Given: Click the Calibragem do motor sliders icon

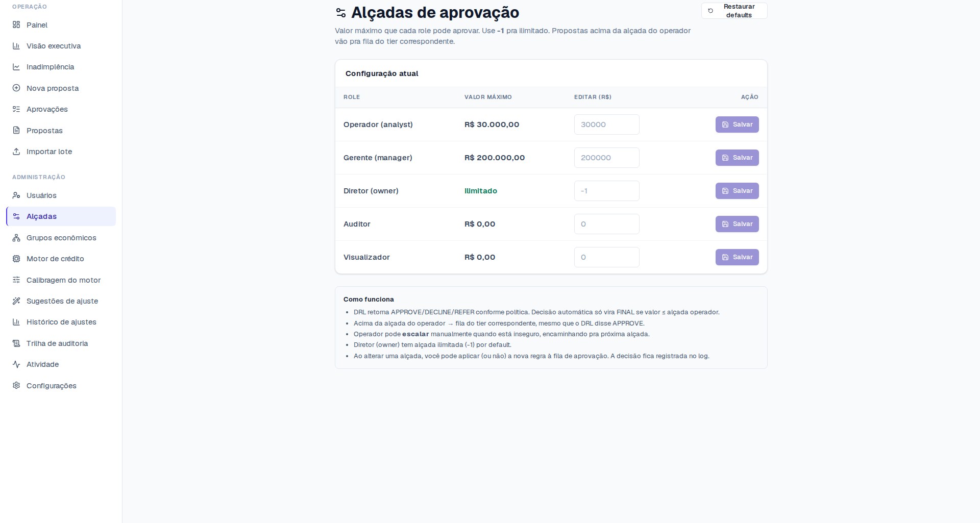Looking at the screenshot, I should pyautogui.click(x=16, y=280).
